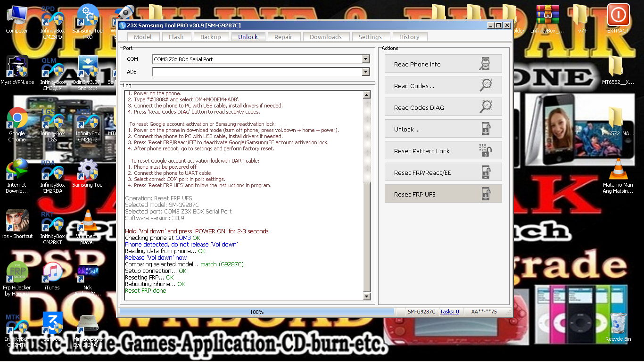Switch to the Flash tab
This screenshot has height=362, width=644.
pos(176,37)
